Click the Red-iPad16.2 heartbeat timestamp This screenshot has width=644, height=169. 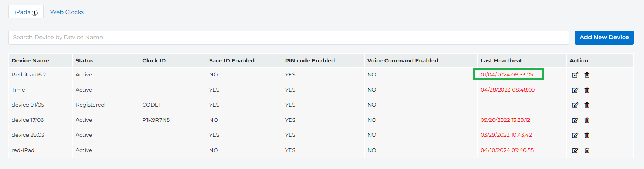point(507,75)
